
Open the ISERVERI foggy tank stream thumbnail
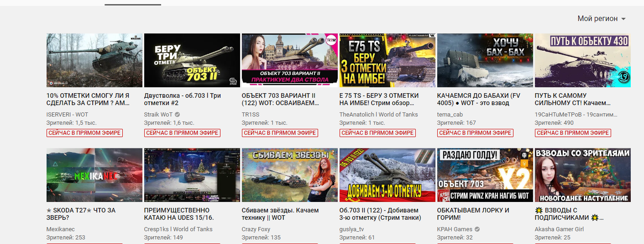(x=94, y=60)
